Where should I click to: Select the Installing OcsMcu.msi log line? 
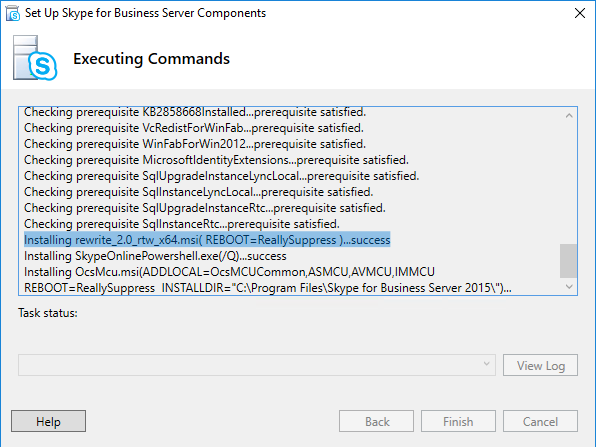[268, 280]
